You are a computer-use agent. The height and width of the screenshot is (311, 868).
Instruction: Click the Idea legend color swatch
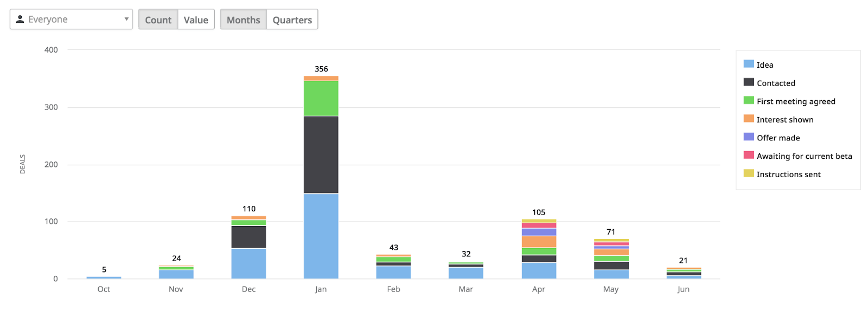click(749, 64)
